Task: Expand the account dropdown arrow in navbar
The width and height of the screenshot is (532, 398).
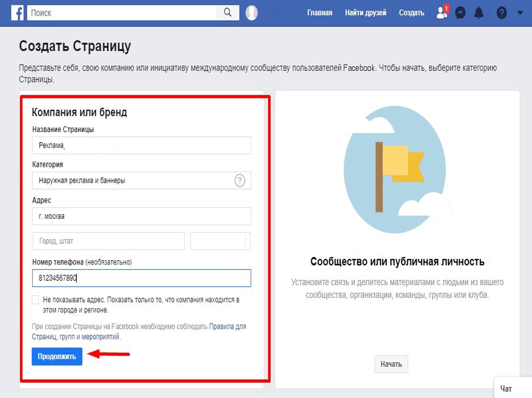Action: [x=520, y=13]
